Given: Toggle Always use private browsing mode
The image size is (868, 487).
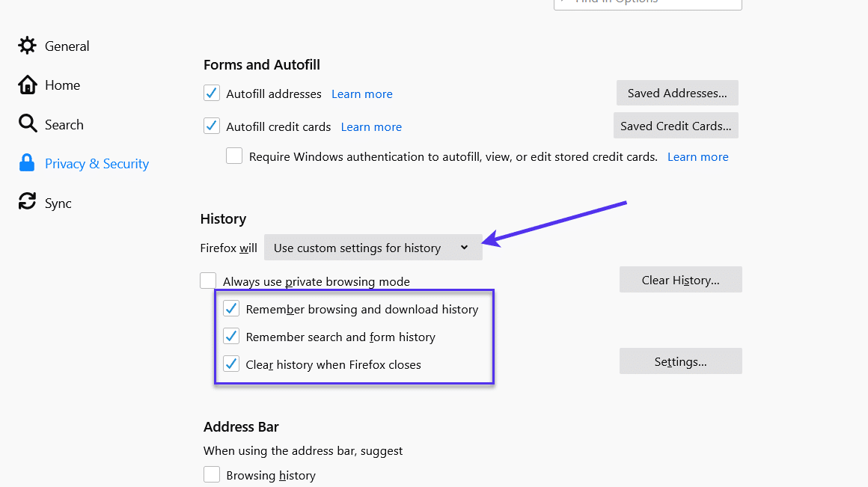Looking at the screenshot, I should [x=208, y=280].
